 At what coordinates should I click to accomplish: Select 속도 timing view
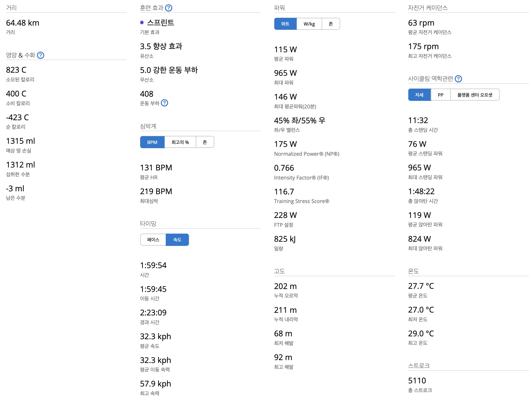177,240
